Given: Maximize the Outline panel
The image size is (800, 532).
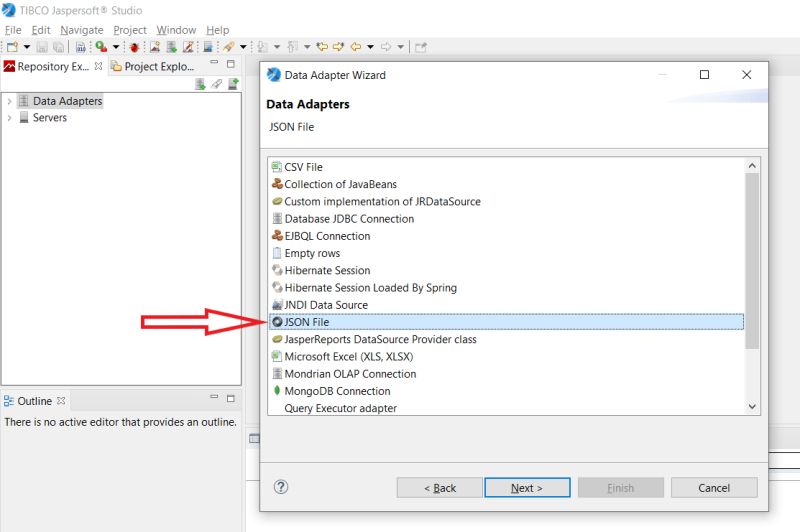Looking at the screenshot, I should pos(231,398).
